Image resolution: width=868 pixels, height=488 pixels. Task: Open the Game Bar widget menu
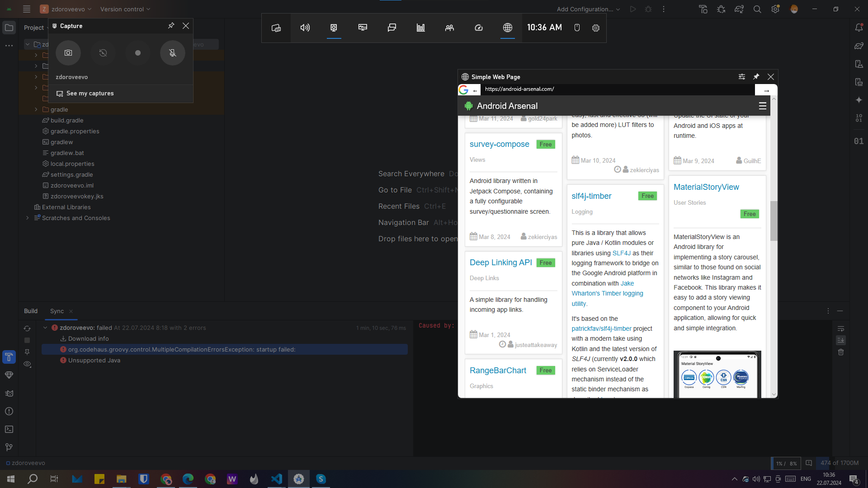[276, 28]
